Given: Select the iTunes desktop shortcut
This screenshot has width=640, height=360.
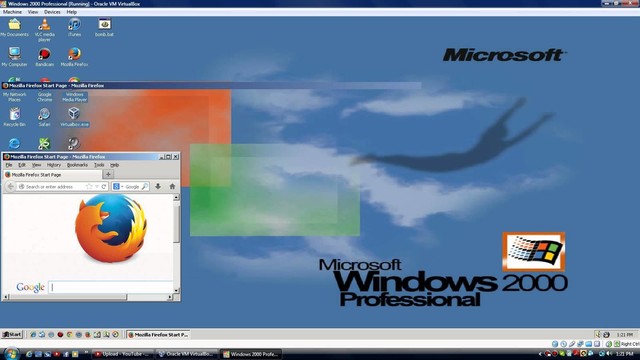Looking at the screenshot, I should tap(74, 28).
